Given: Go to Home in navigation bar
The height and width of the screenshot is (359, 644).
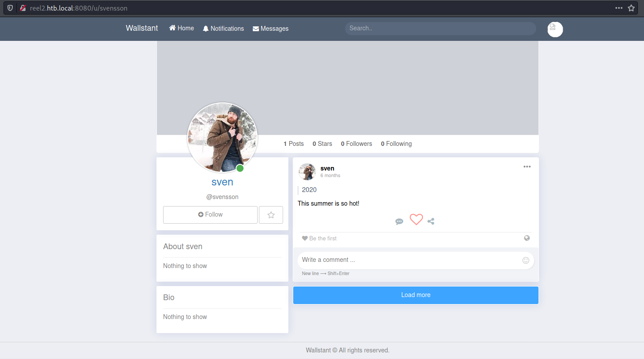Looking at the screenshot, I should point(182,28).
